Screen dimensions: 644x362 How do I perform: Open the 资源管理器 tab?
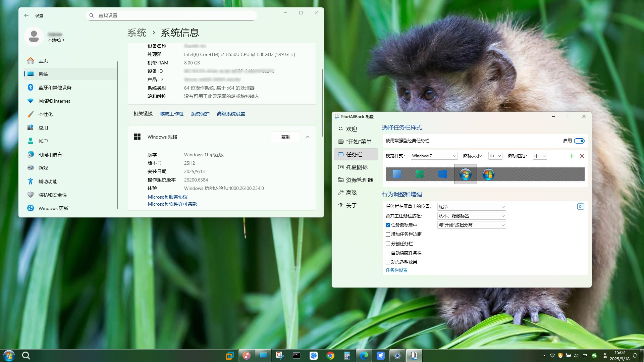(x=356, y=180)
